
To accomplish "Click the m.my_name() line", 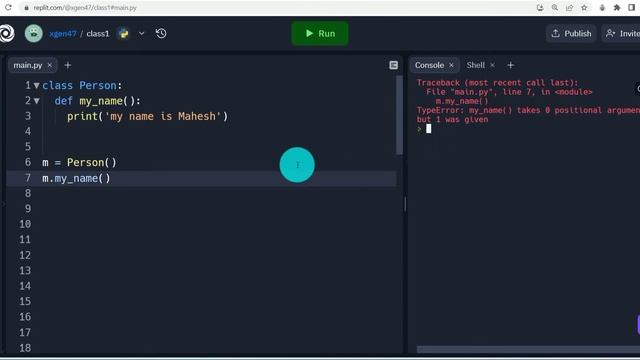I will tap(76, 178).
